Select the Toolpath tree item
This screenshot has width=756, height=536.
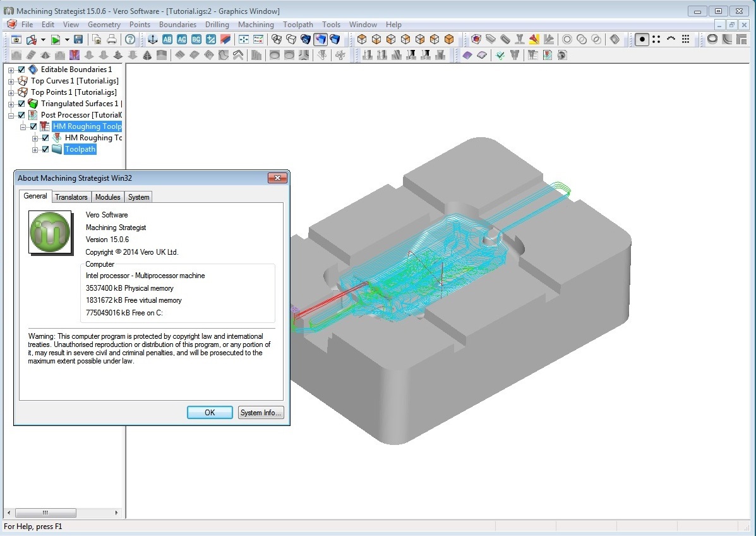click(x=80, y=149)
